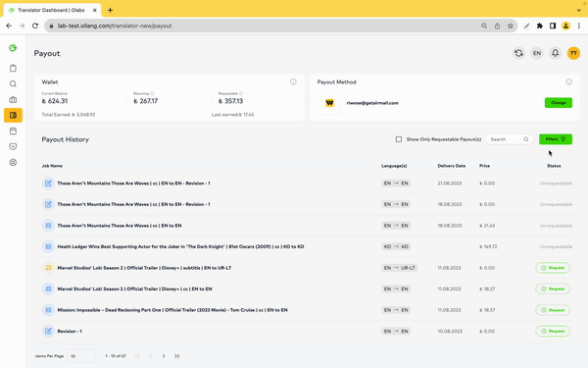This screenshot has height=368, width=588.
Task: Click the refresh sync icon in header
Action: click(x=518, y=53)
